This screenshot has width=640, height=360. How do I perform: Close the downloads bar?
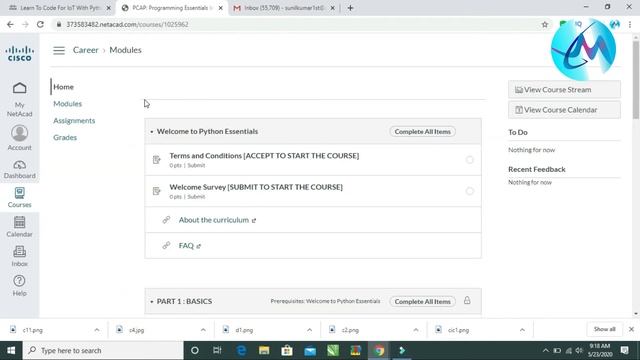pyautogui.click(x=631, y=329)
